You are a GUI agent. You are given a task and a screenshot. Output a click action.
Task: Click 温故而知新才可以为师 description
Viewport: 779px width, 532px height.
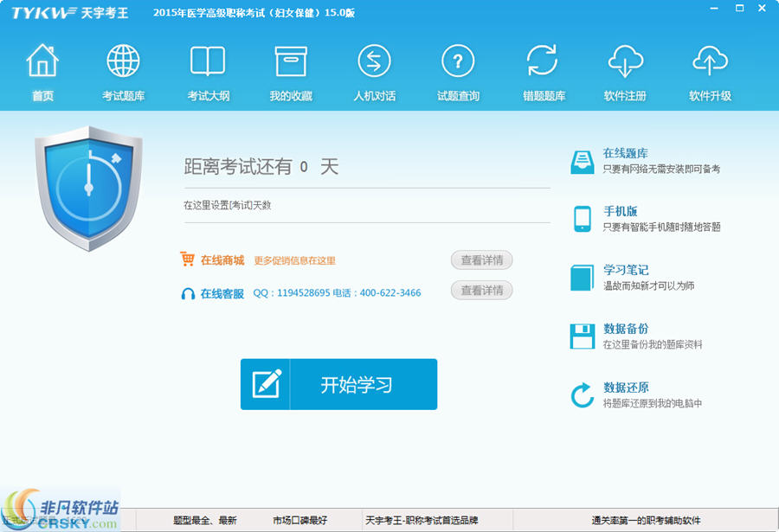(648, 285)
